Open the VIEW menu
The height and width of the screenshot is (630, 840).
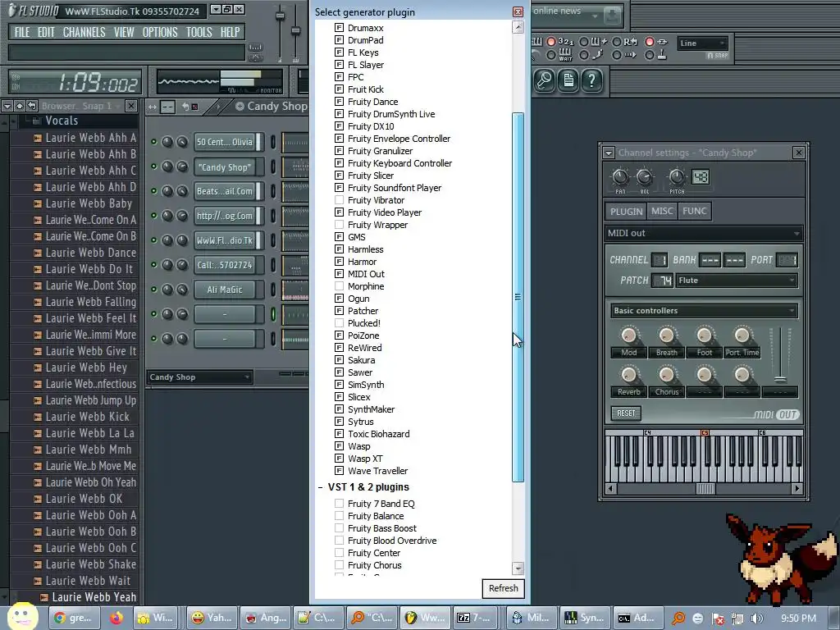click(124, 32)
